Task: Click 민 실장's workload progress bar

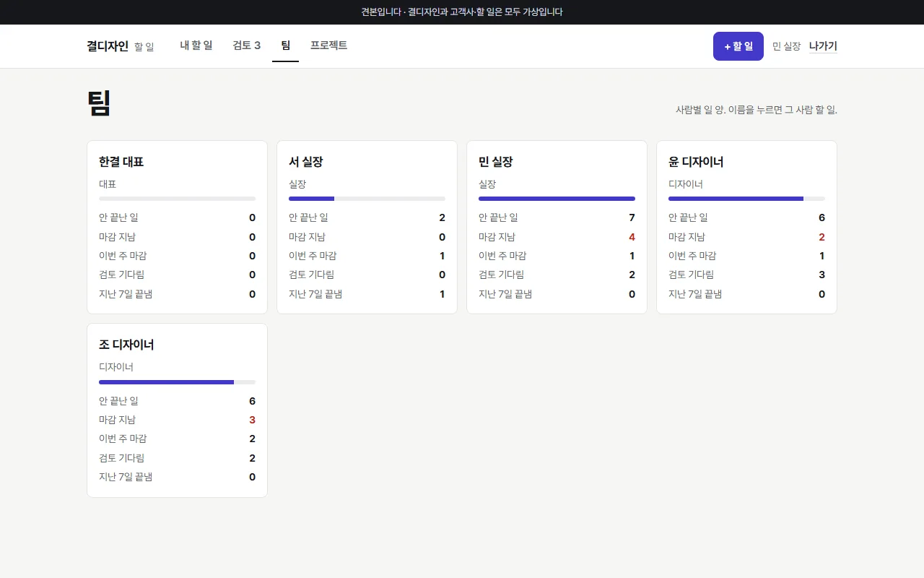Action: click(x=557, y=199)
